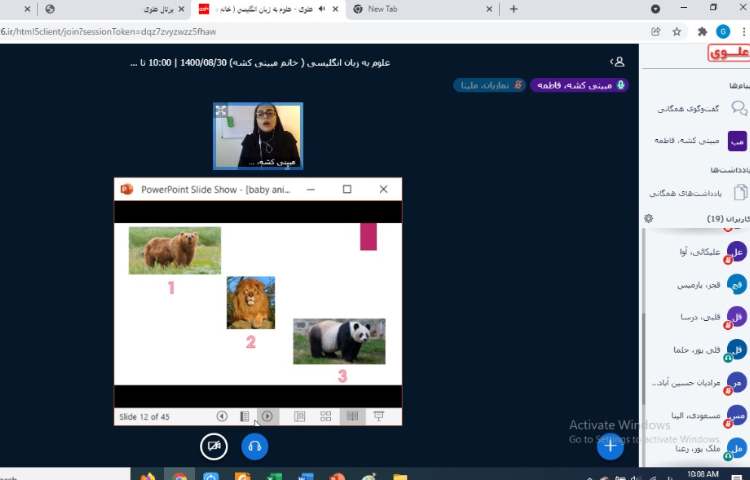Open private chat with مبینی کشه، فاطمه

(699, 141)
